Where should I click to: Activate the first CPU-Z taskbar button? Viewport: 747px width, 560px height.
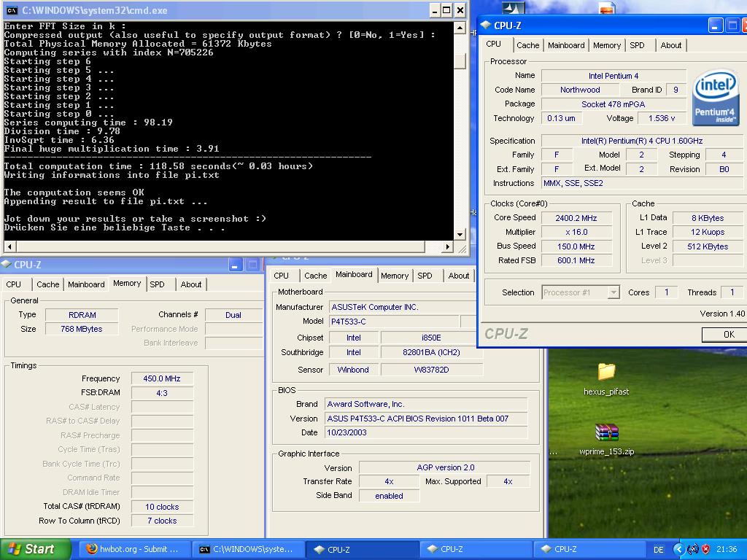(x=362, y=549)
